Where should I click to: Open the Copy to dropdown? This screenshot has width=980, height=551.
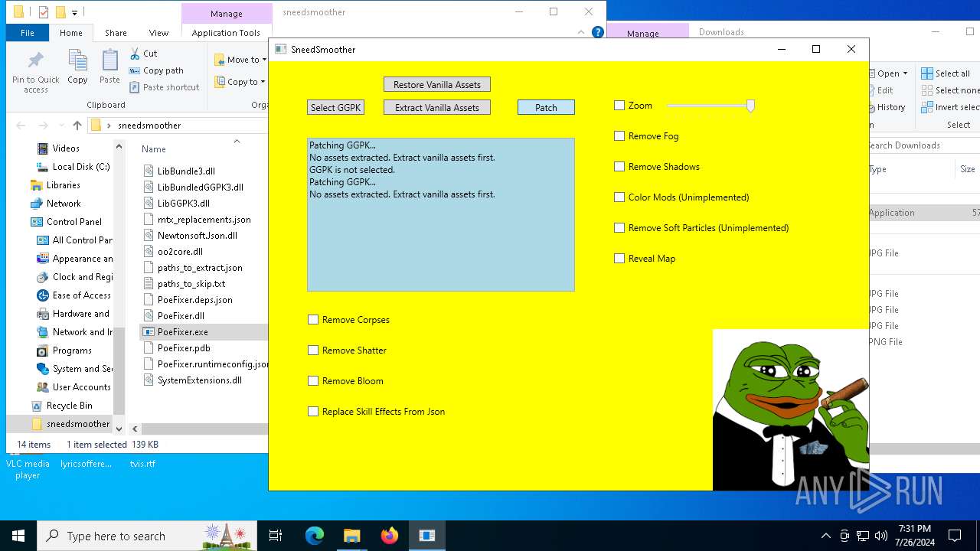pos(240,82)
